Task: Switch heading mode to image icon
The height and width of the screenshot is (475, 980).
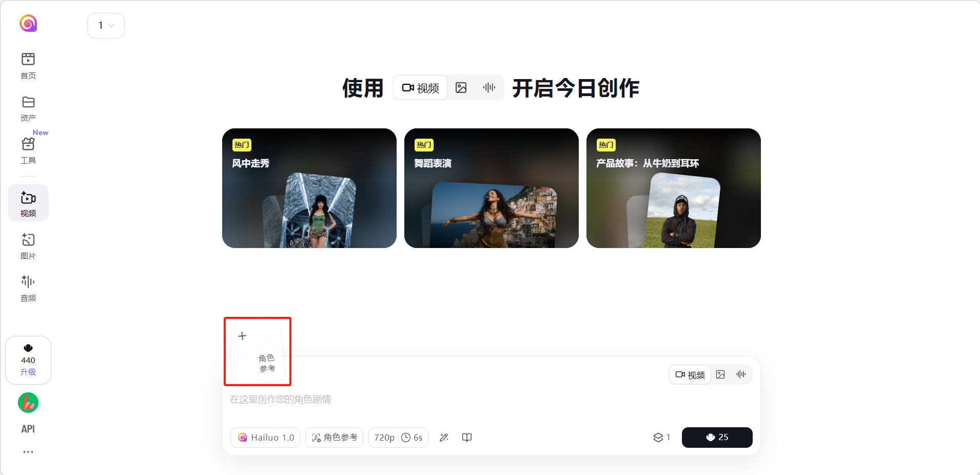Action: [x=461, y=88]
